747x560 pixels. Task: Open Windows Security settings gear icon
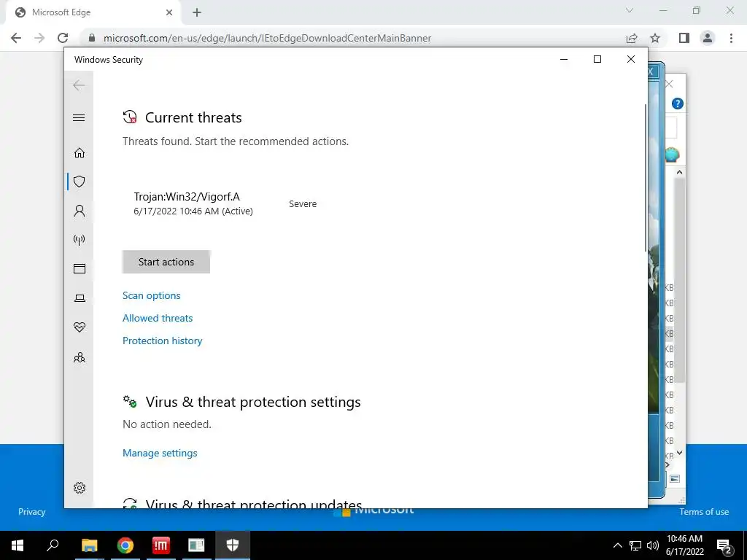[x=80, y=488]
